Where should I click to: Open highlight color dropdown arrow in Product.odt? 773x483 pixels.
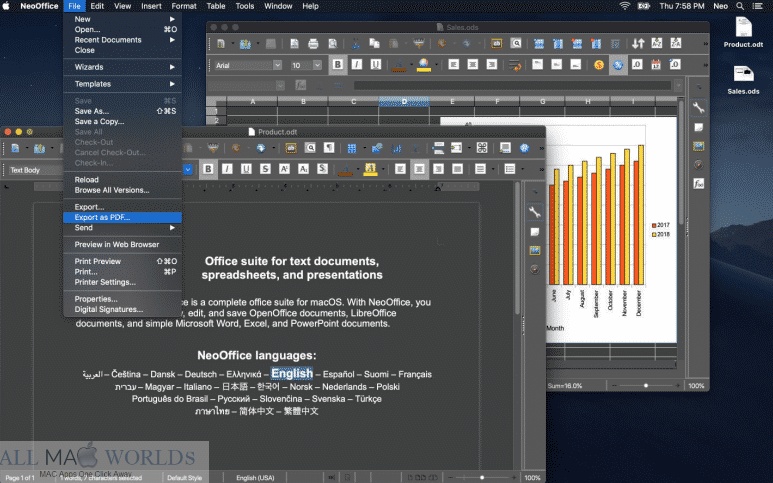pyautogui.click(x=383, y=170)
